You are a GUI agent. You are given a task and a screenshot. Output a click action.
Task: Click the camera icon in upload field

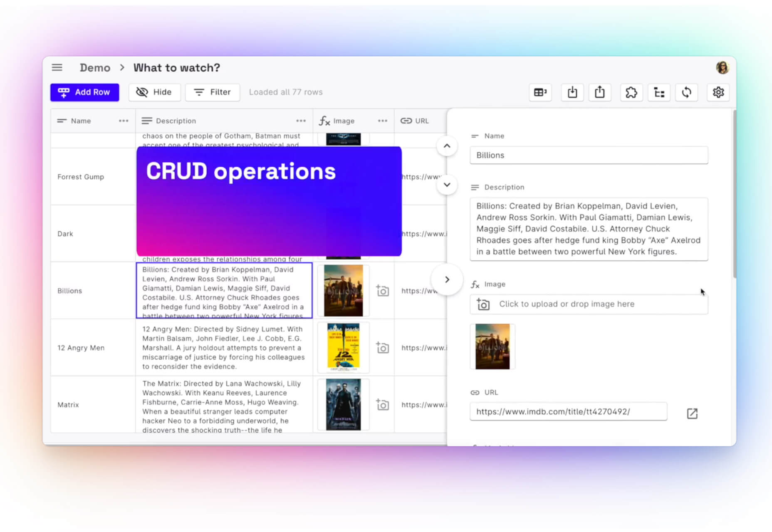tap(483, 304)
